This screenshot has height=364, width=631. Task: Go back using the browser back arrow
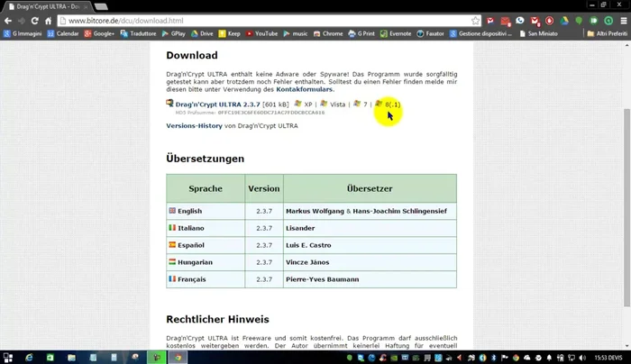point(8,21)
